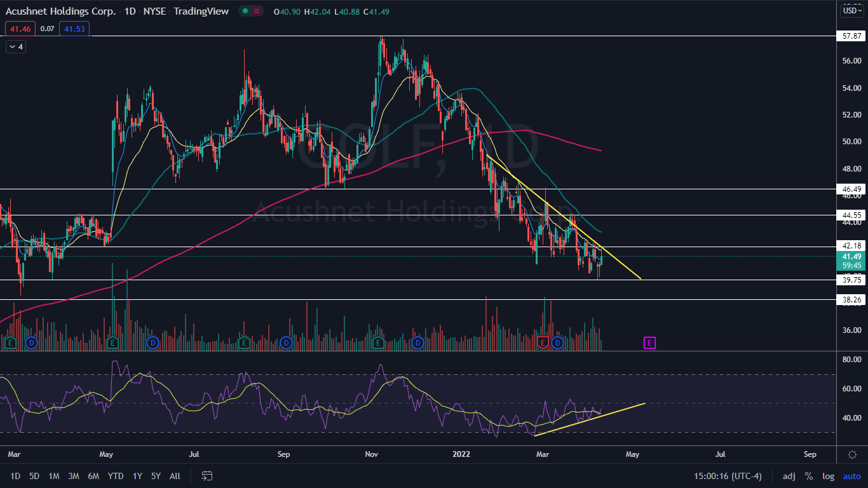
Task: Select the 1M time range
Action: (x=54, y=476)
